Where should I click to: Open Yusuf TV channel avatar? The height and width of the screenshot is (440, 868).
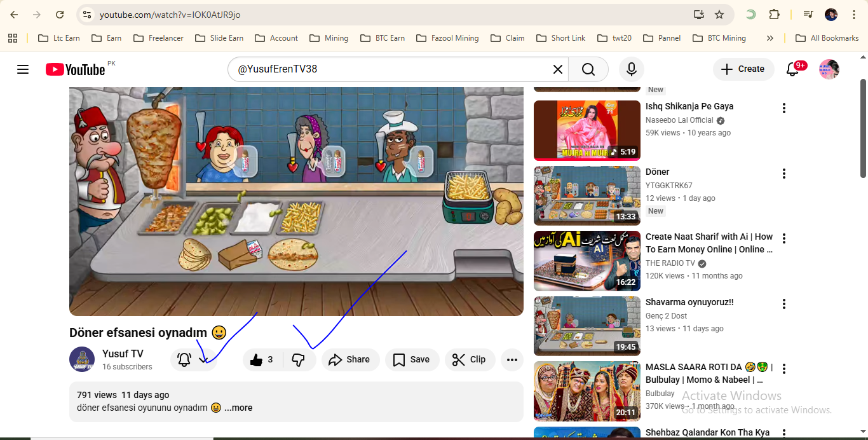82,359
